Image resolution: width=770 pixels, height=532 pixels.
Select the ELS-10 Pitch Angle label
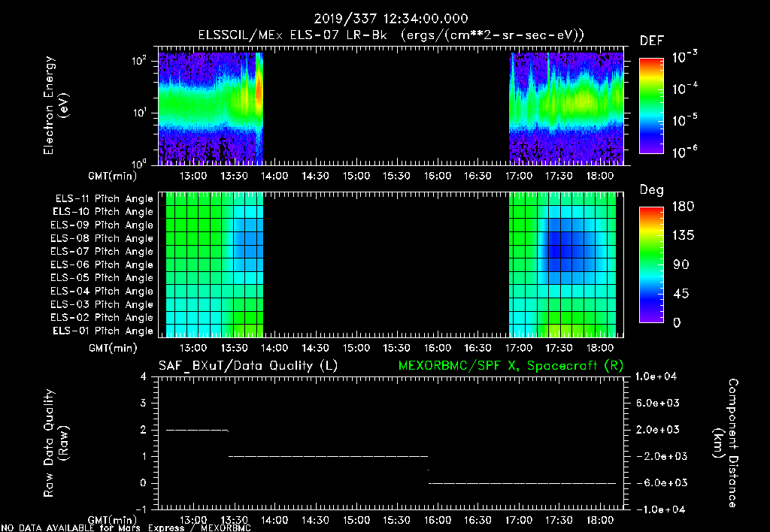click(x=103, y=212)
